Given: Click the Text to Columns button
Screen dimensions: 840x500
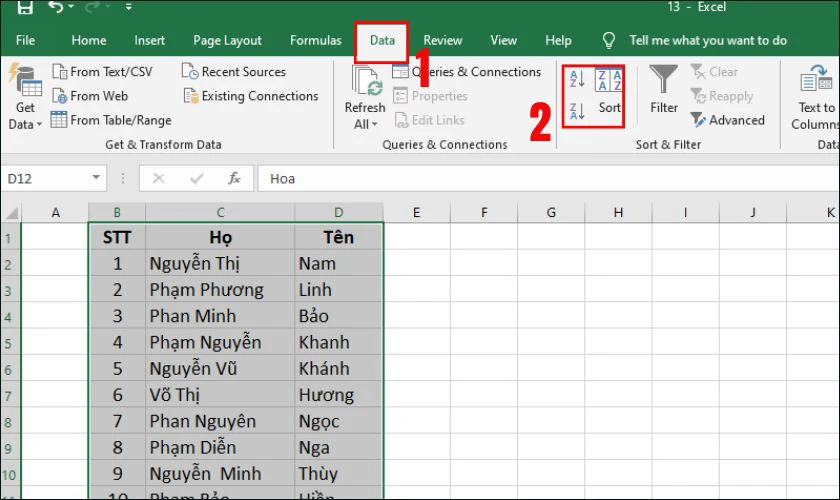Looking at the screenshot, I should [x=815, y=98].
